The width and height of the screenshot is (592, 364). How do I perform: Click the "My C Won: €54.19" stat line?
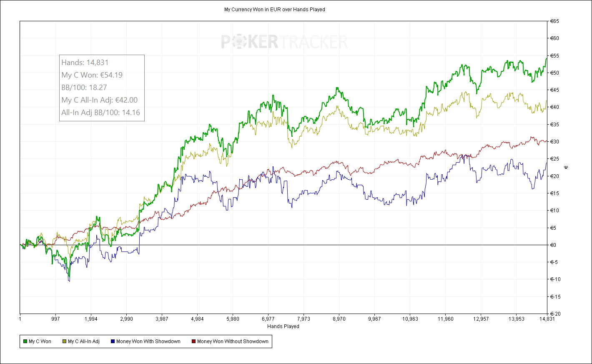[92, 75]
